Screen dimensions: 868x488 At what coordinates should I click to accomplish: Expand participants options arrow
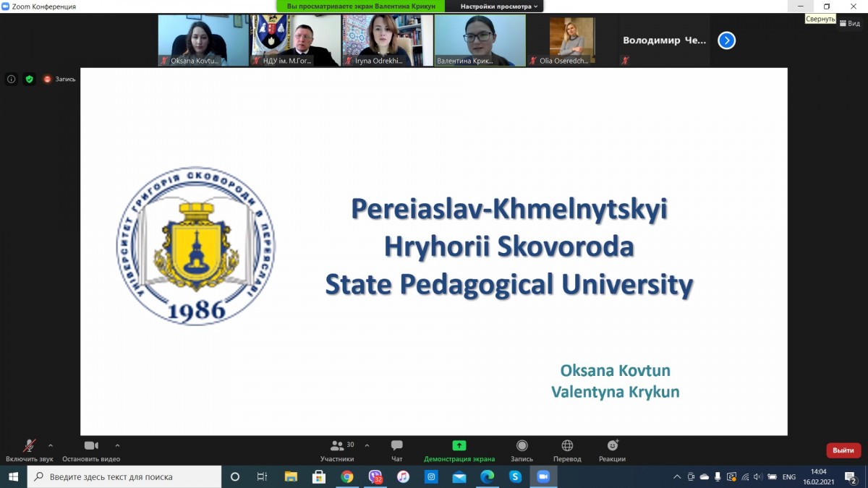(x=367, y=445)
